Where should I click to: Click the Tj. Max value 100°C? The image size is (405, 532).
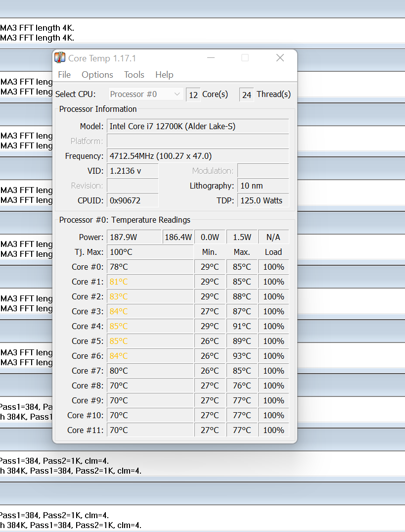click(x=150, y=252)
